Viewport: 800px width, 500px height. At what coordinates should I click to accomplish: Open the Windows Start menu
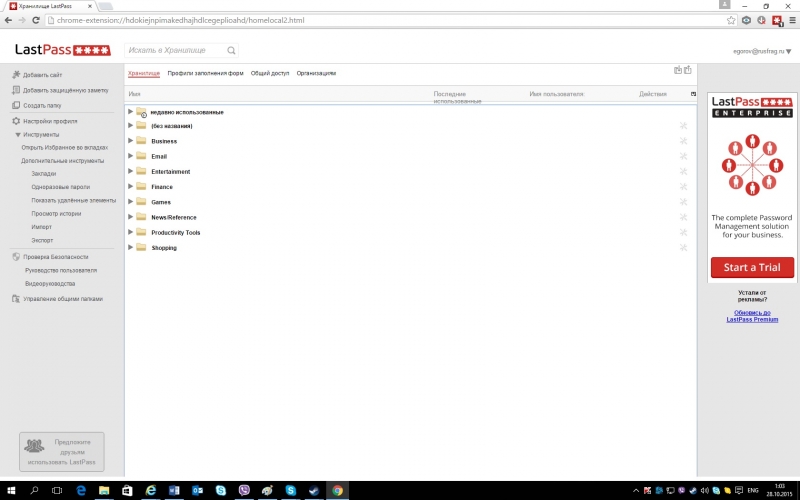[11, 490]
